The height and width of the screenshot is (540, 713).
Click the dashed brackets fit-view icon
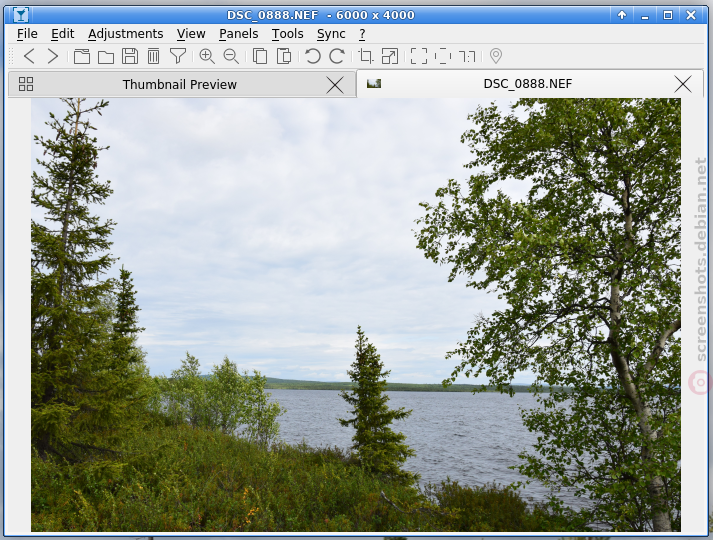pos(443,56)
